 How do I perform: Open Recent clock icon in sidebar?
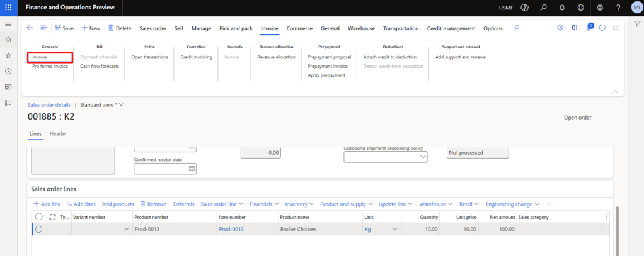tap(8, 71)
